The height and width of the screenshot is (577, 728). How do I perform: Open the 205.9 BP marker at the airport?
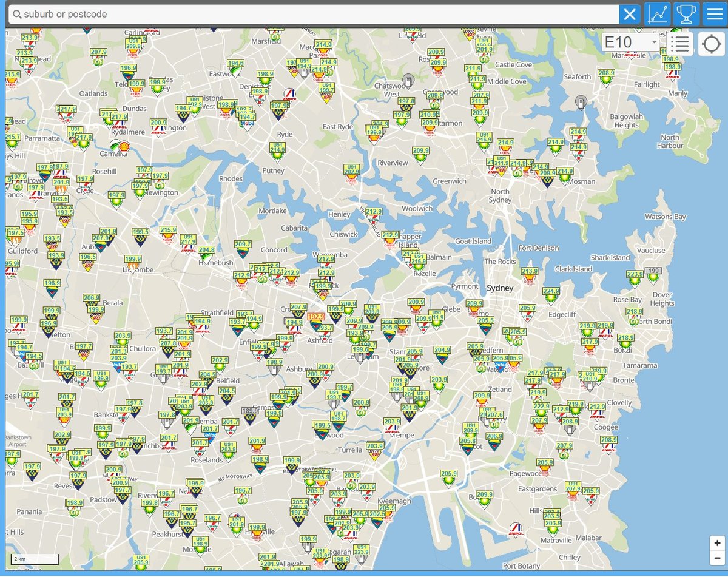pos(448,479)
